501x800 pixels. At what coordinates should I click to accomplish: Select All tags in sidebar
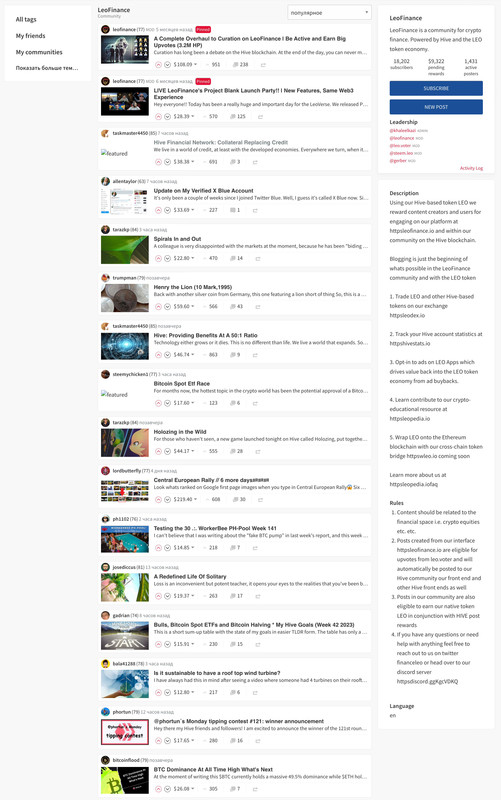click(26, 19)
